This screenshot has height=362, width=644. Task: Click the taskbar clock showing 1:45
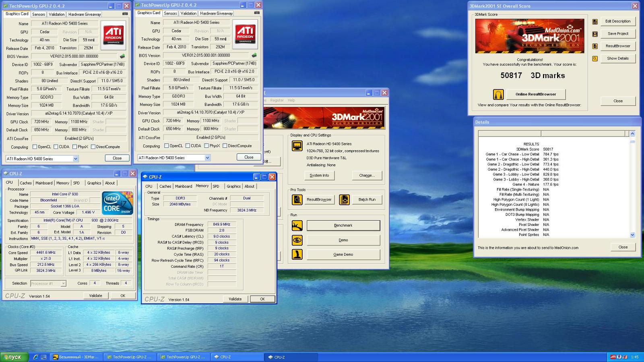[x=635, y=357]
